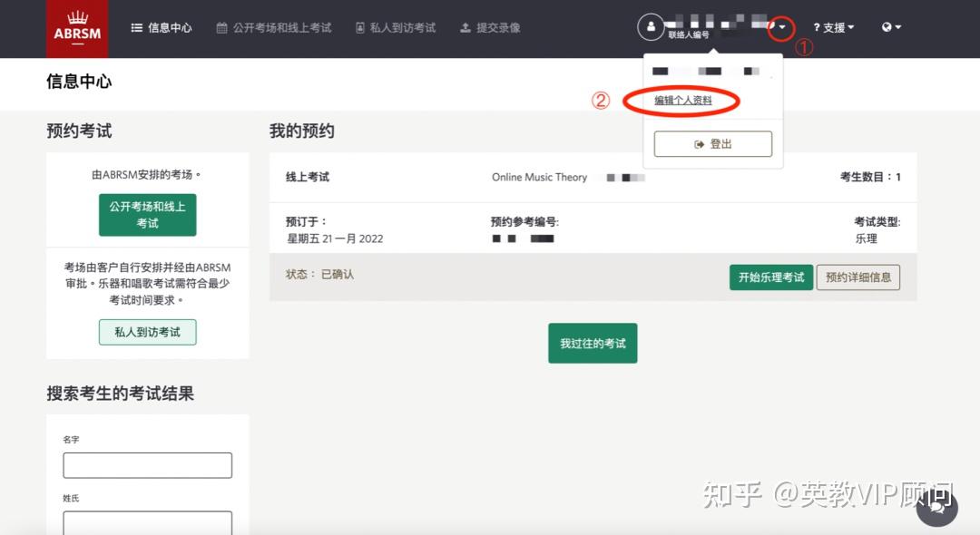Click the upload icon next to 提交录像

465,26
